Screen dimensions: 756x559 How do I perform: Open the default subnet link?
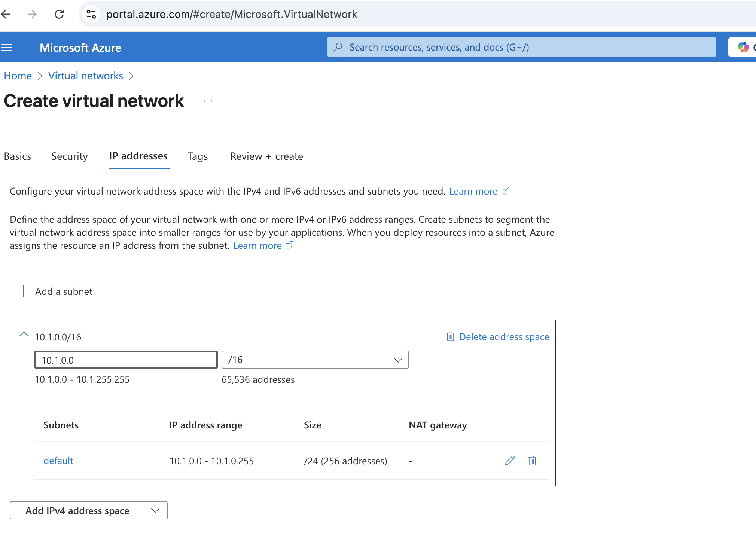(x=58, y=461)
